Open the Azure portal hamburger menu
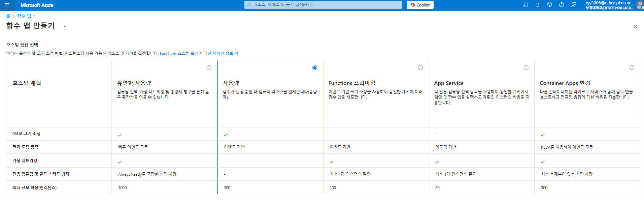This screenshot has height=204, width=644. 7,5
